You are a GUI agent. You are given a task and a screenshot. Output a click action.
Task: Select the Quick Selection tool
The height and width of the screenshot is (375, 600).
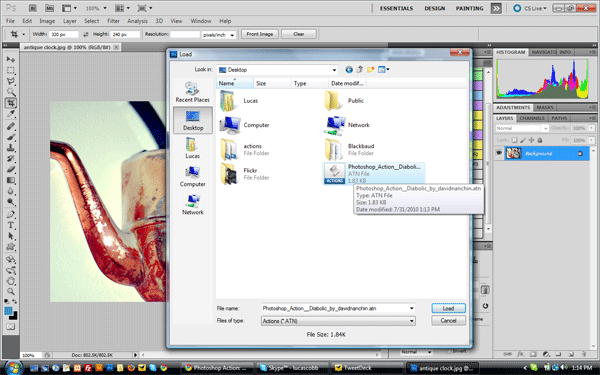point(11,92)
